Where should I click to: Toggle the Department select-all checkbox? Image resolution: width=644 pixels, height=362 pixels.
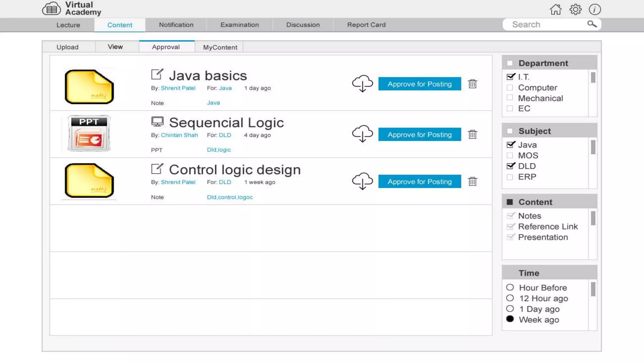[510, 63]
